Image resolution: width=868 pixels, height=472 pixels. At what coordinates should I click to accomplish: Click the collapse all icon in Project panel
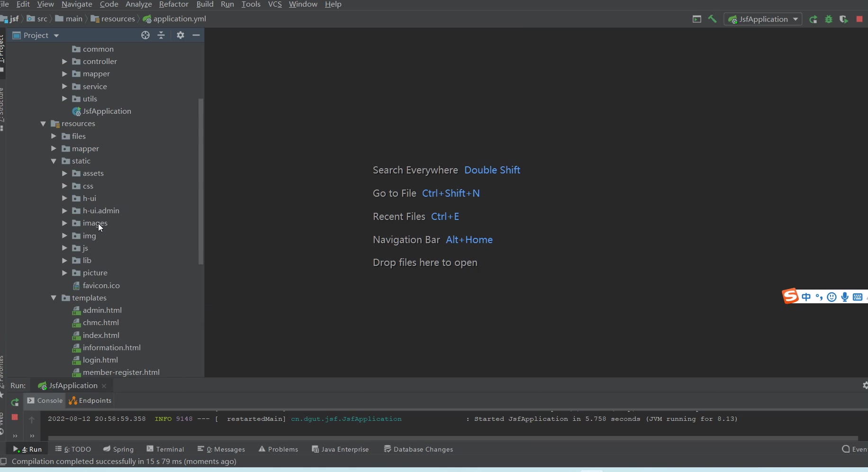pyautogui.click(x=161, y=35)
